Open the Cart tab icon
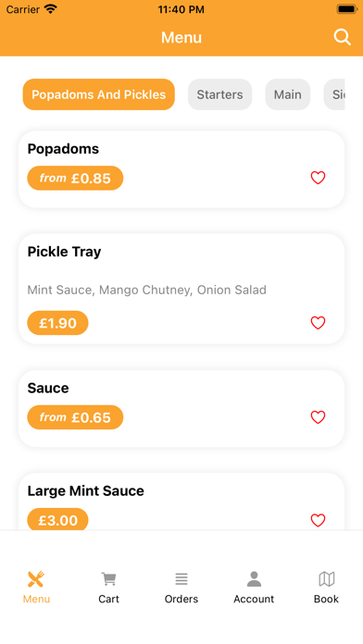The height and width of the screenshot is (644, 363). coord(109,579)
